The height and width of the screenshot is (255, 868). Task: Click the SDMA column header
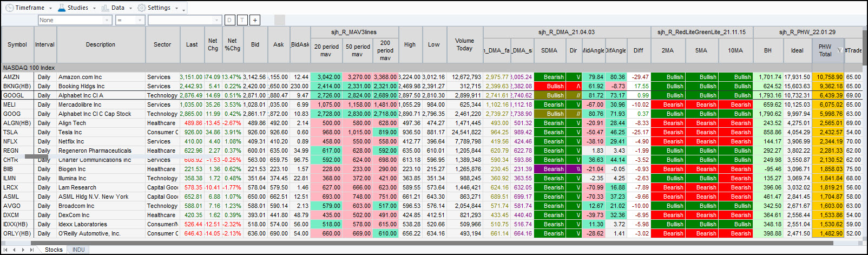(549, 50)
